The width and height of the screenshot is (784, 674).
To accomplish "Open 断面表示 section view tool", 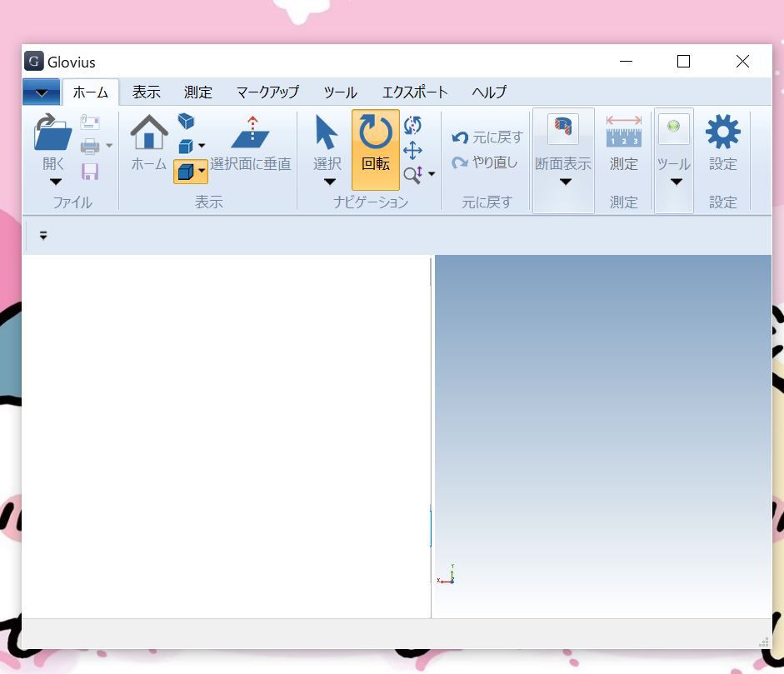I will pos(562,129).
